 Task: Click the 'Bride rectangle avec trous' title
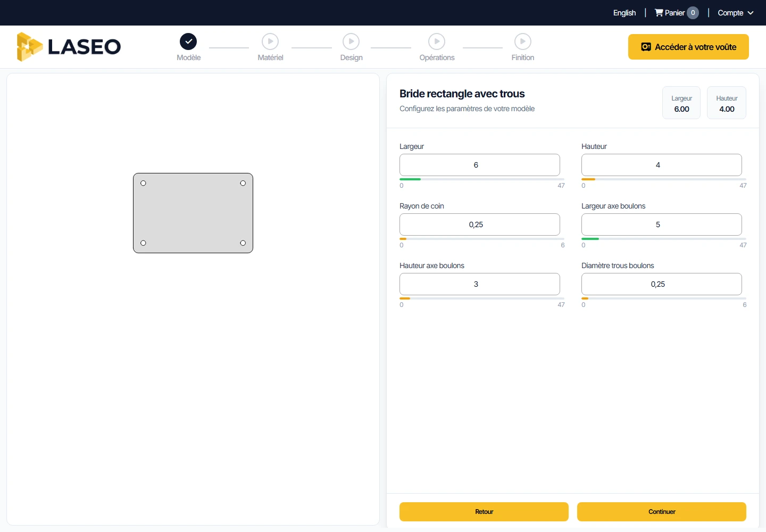[x=462, y=94]
